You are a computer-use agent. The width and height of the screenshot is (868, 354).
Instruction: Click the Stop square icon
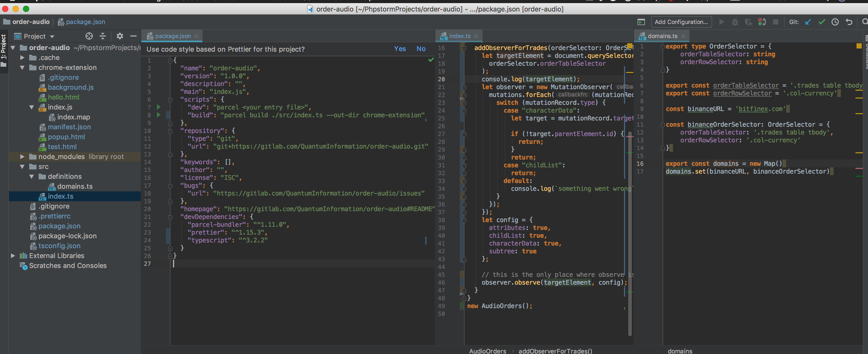point(775,22)
